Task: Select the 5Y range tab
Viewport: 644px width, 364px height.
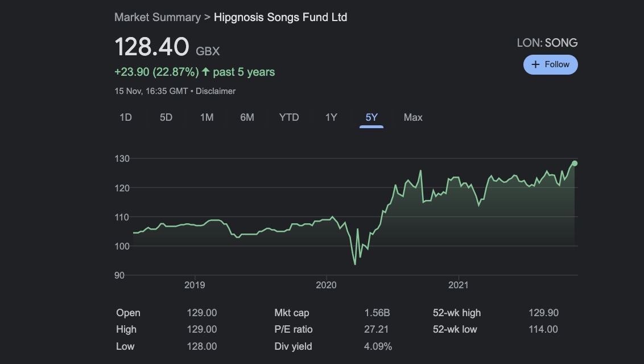Action: coord(371,117)
